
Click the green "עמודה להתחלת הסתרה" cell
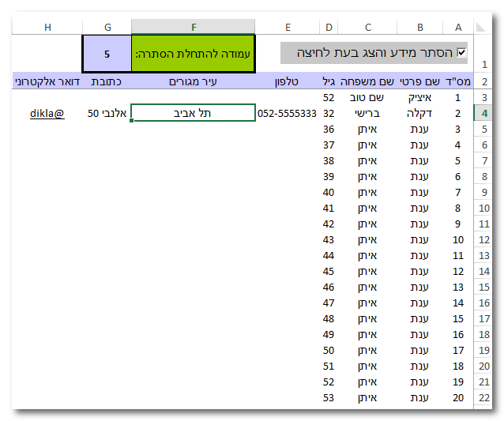[x=194, y=55]
